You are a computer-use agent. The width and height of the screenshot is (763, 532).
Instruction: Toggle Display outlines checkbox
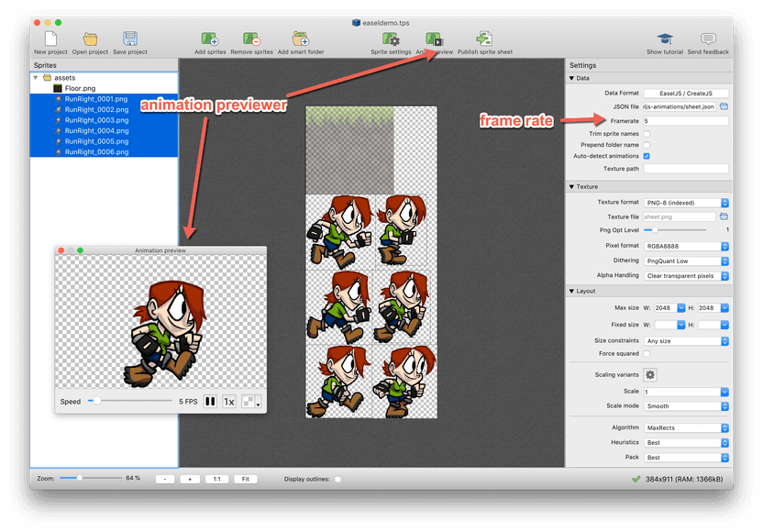point(337,479)
